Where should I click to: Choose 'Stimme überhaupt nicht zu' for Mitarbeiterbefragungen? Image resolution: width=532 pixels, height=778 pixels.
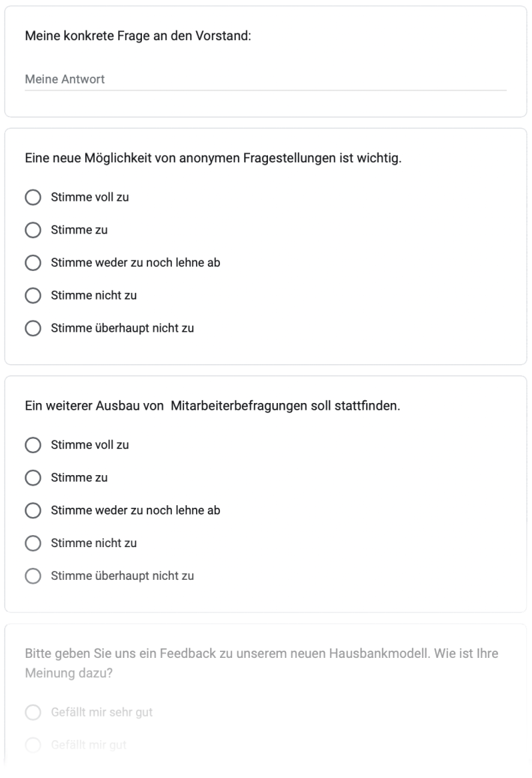pyautogui.click(x=33, y=576)
